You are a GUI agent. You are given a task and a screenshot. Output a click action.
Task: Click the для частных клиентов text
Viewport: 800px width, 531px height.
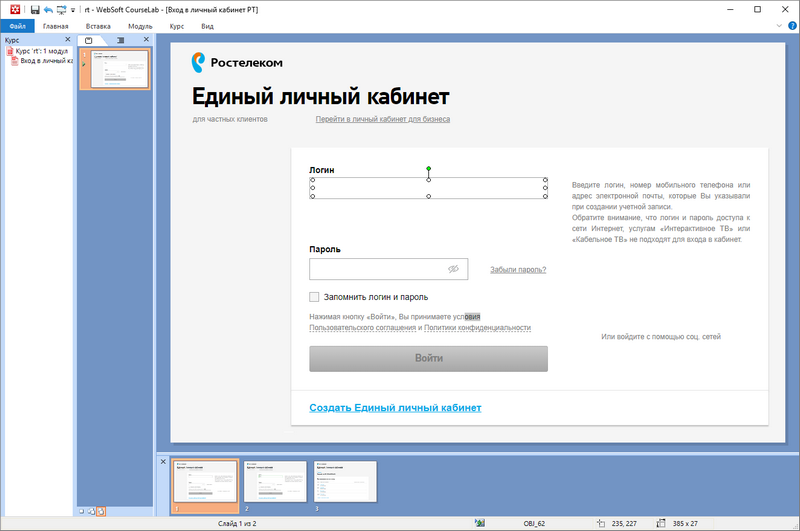(x=230, y=119)
